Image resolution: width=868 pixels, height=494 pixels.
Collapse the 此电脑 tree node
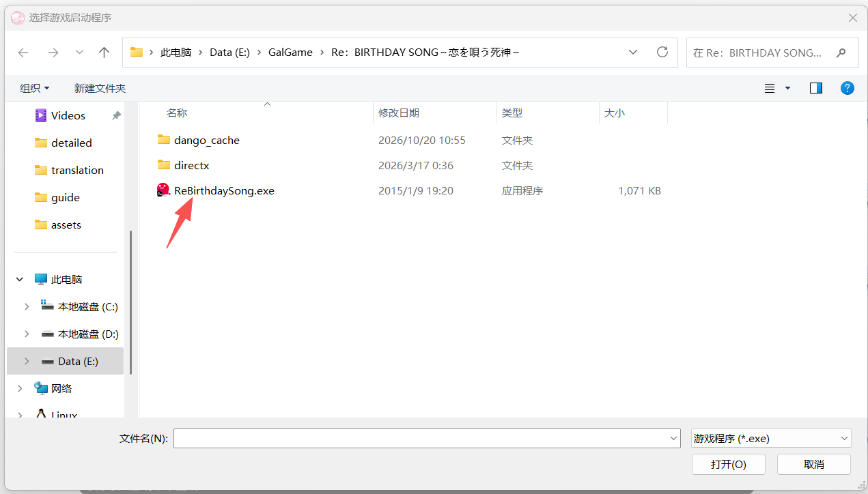click(x=20, y=279)
